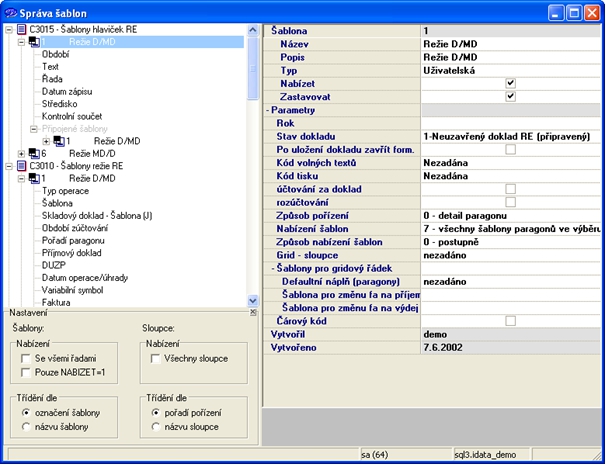Image resolution: width=606 pixels, height=465 pixels.
Task: Uncheck the Zastavovat checkbox in the properties grid
Action: (x=510, y=97)
